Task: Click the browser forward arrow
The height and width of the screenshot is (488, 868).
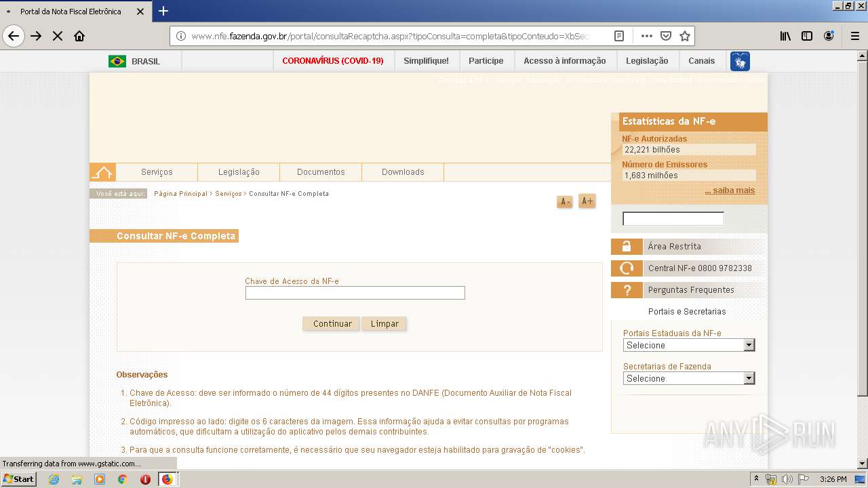Action: coord(36,36)
